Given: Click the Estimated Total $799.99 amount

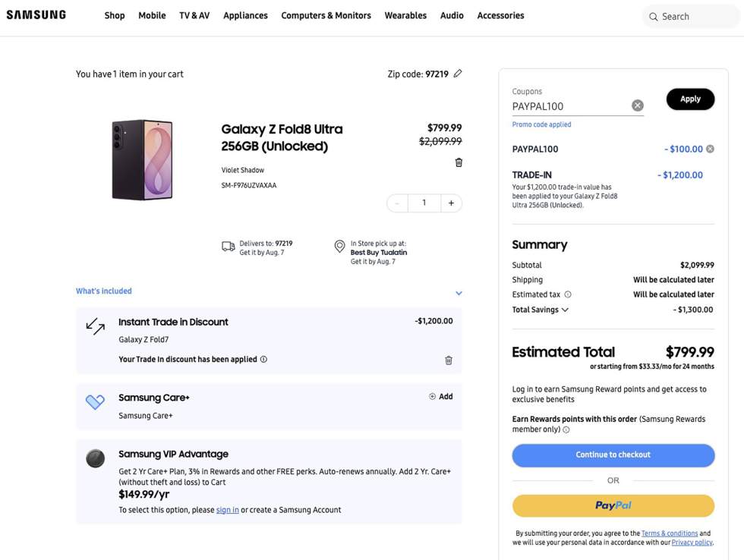Looking at the screenshot, I should [690, 352].
